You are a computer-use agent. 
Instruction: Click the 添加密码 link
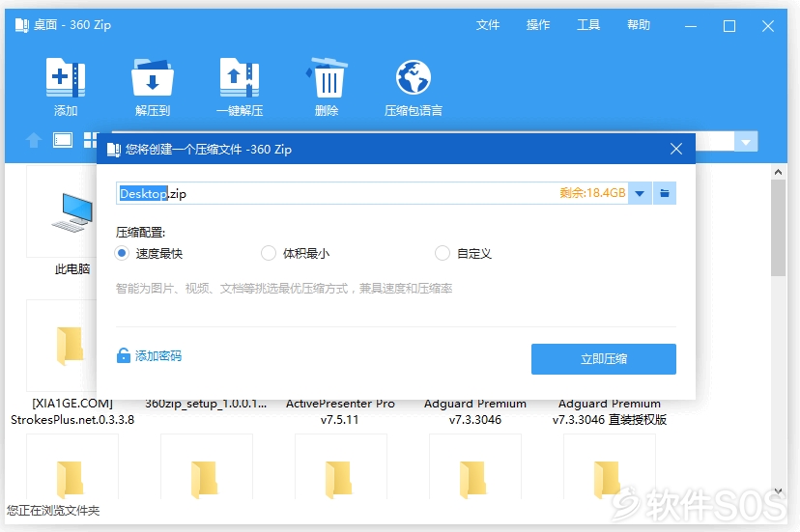[158, 355]
